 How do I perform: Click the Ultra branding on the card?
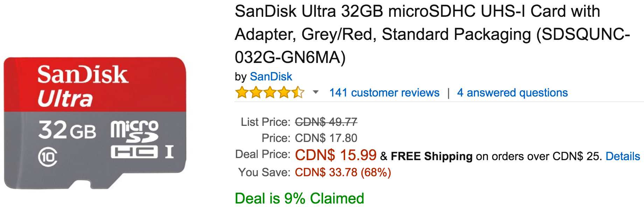[65, 99]
